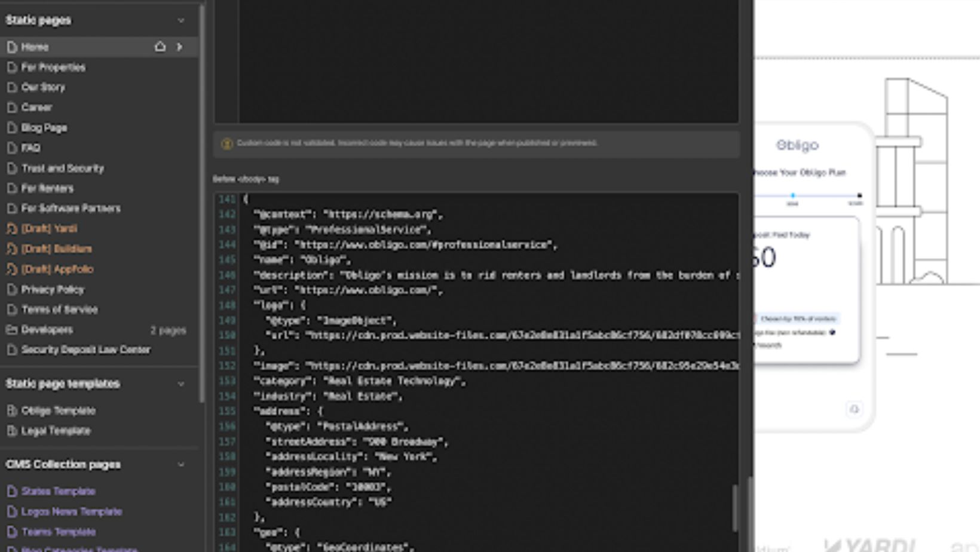The height and width of the screenshot is (552, 980).
Task: Collapse the CMS Collection pages section
Action: 181,464
